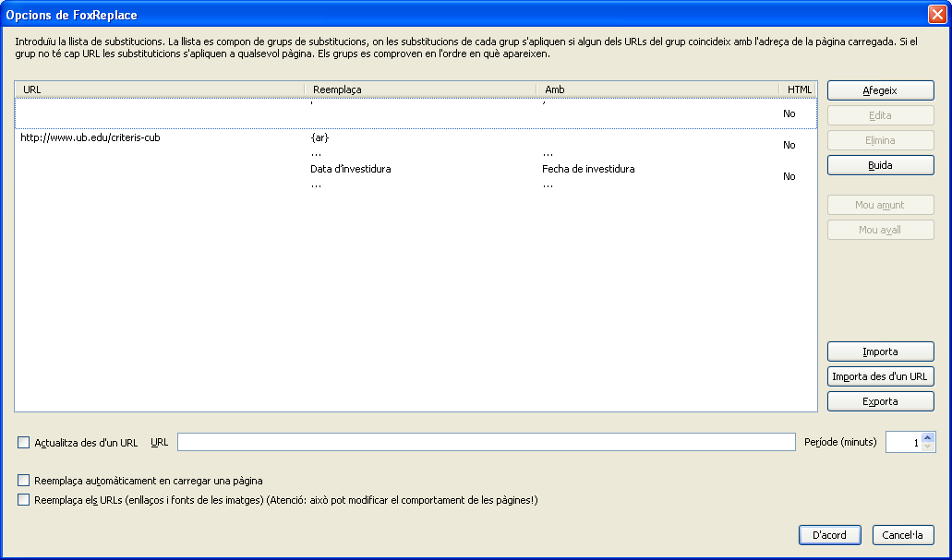Click the HTML column header
This screenshot has width=952, height=560.
tap(799, 89)
